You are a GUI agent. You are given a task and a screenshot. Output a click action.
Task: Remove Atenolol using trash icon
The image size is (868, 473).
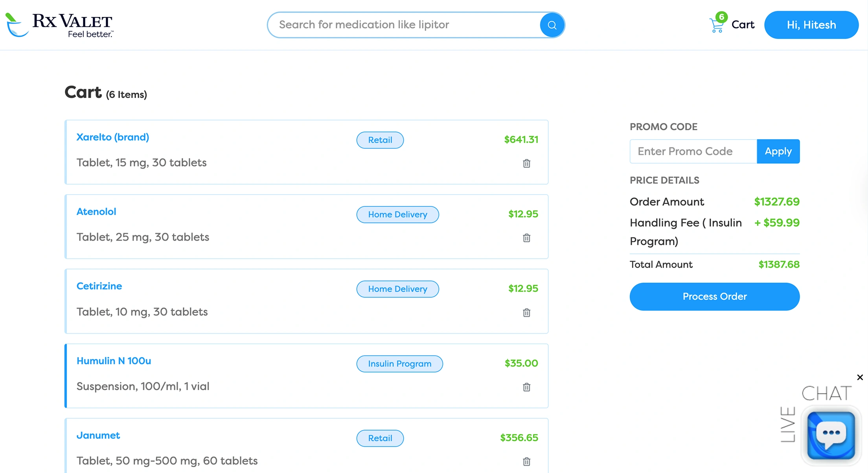(x=526, y=238)
